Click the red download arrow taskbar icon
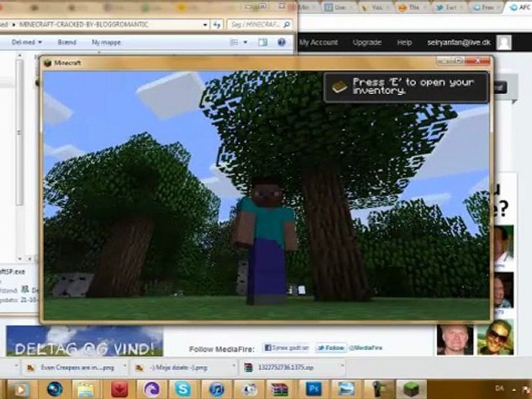The image size is (532, 399). (119, 390)
